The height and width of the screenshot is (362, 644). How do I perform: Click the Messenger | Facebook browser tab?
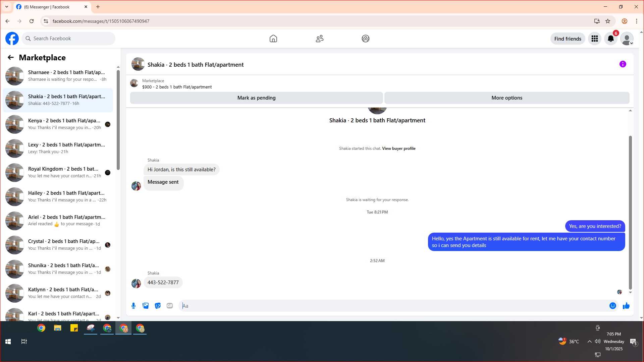point(52,7)
